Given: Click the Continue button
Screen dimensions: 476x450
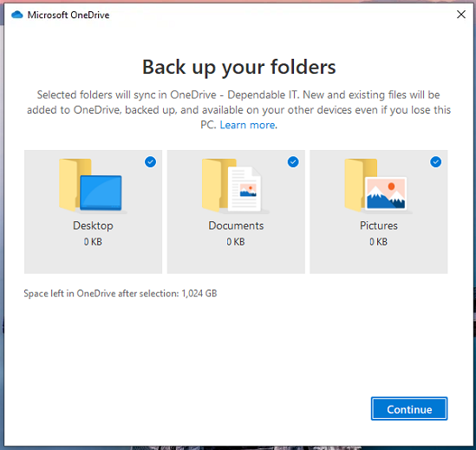Looking at the screenshot, I should [409, 408].
